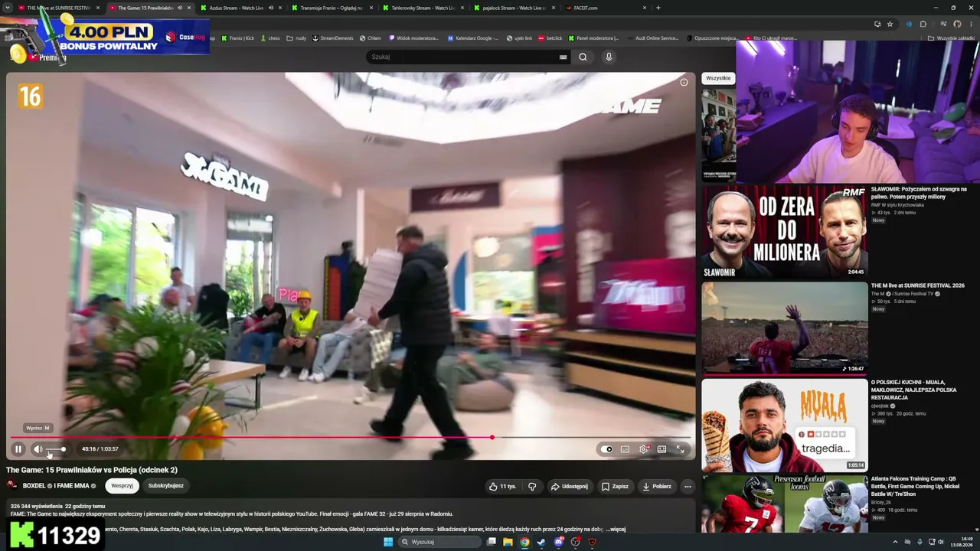Open the Kalendarz Google bookmark
This screenshot has height=551, width=980.
point(473,37)
